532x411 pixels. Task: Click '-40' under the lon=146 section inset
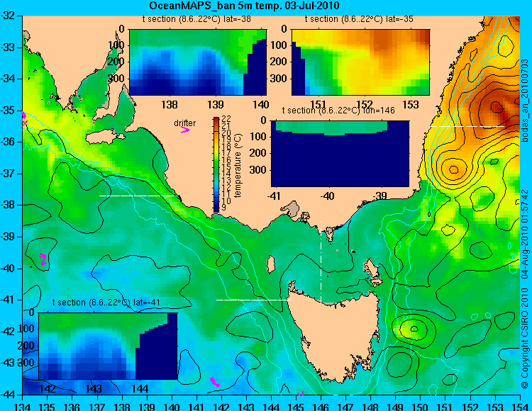pos(328,196)
